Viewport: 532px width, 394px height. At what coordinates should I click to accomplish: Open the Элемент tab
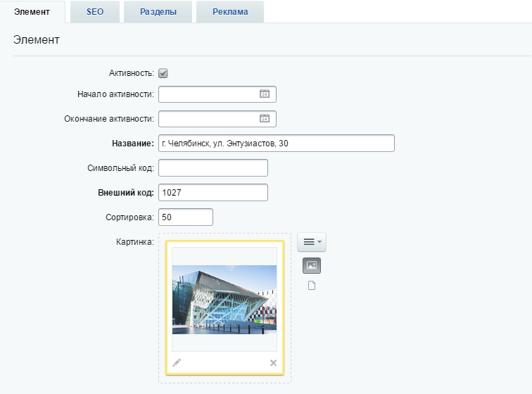32,12
